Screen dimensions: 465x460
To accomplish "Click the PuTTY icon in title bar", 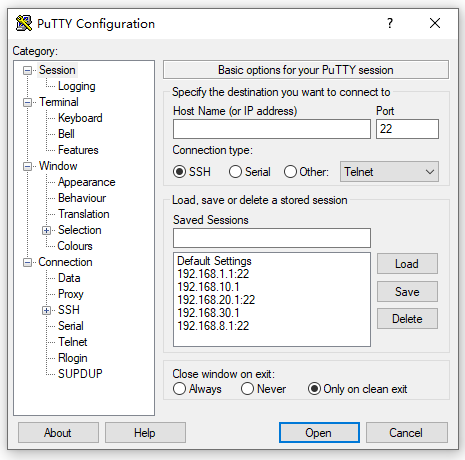I will (x=24, y=23).
